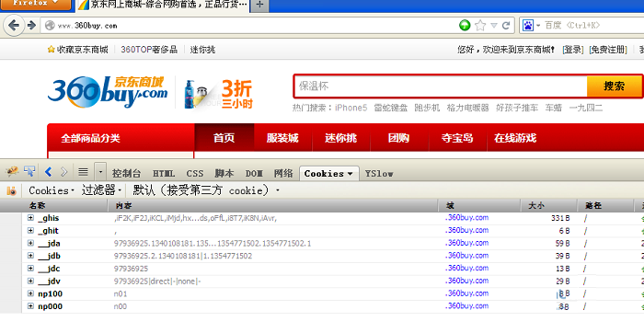Activate the Firebug inspect element icon

tap(29, 172)
